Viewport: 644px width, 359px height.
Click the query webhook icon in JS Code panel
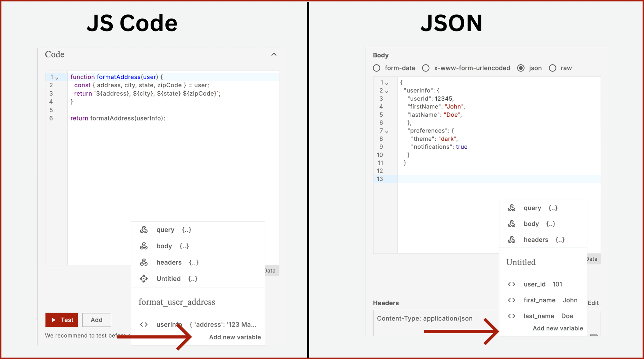click(144, 229)
